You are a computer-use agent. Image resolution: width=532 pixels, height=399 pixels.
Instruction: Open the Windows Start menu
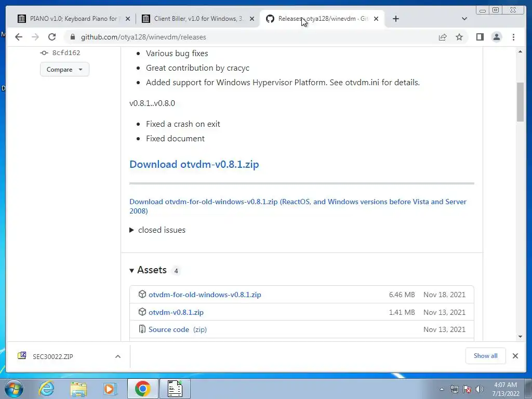[14, 389]
